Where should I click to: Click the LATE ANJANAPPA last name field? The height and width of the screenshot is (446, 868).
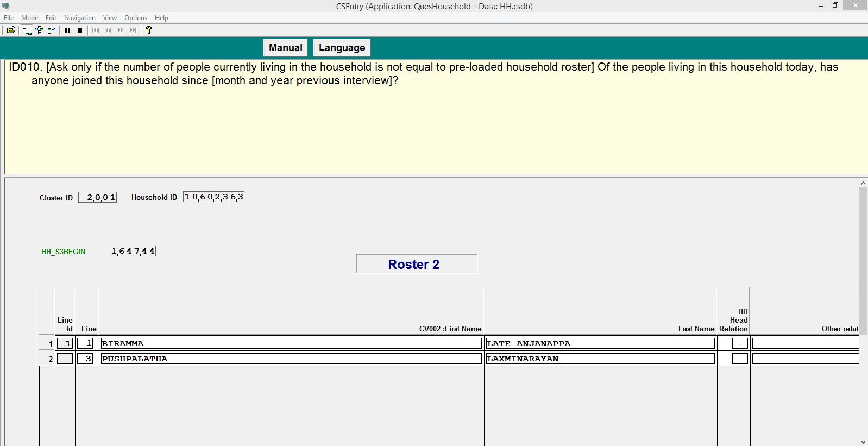tap(600, 343)
